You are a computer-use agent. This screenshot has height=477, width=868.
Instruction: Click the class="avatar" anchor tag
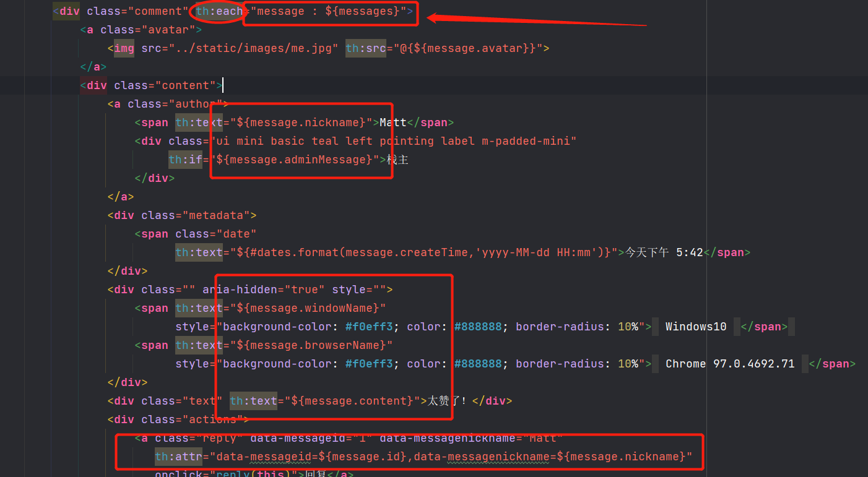click(x=141, y=30)
